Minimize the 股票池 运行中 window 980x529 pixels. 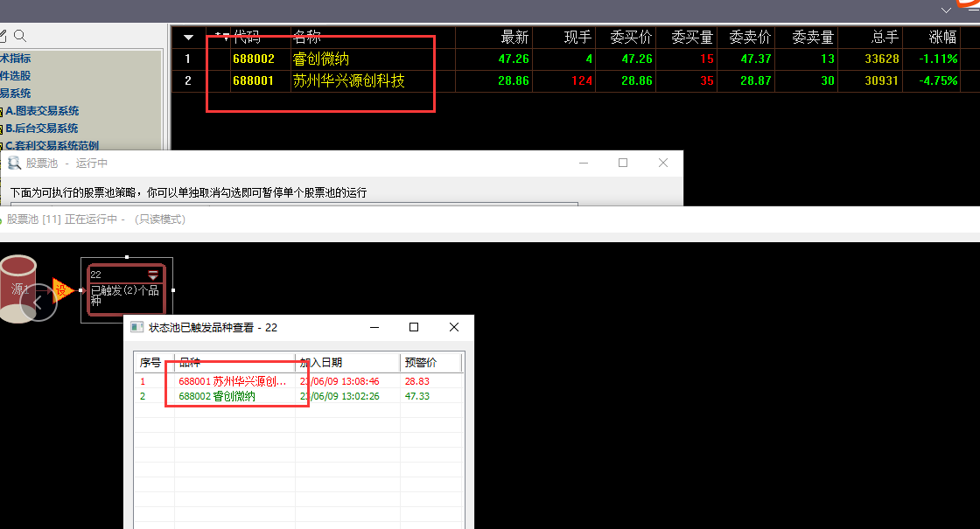[584, 163]
